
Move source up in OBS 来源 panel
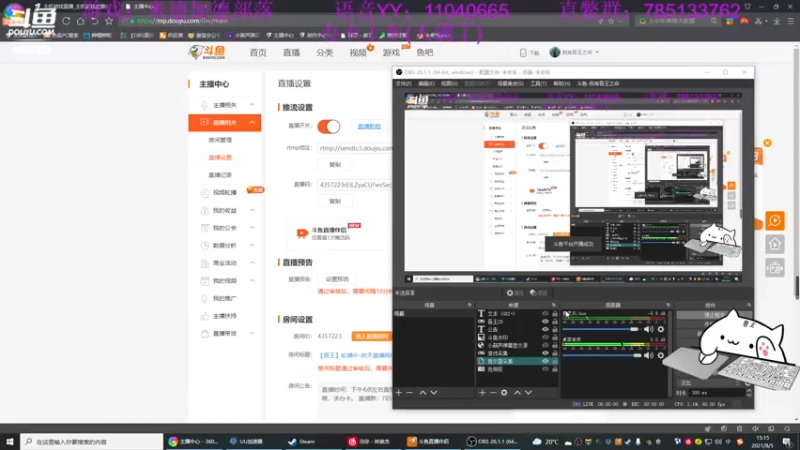click(x=517, y=392)
